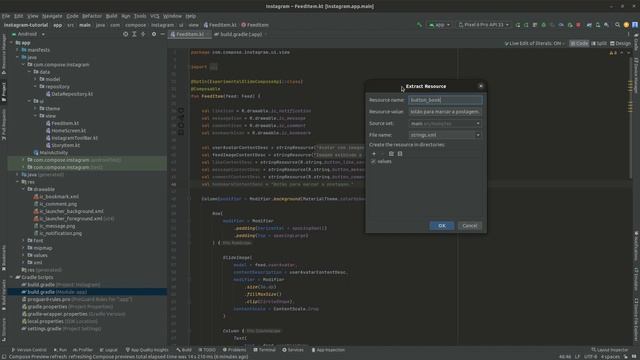
Task: Open the Source set dropdown
Action: 445,123
